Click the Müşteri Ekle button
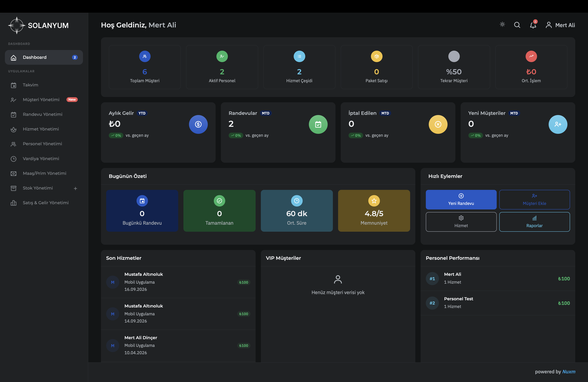This screenshot has width=588, height=382. (534, 200)
